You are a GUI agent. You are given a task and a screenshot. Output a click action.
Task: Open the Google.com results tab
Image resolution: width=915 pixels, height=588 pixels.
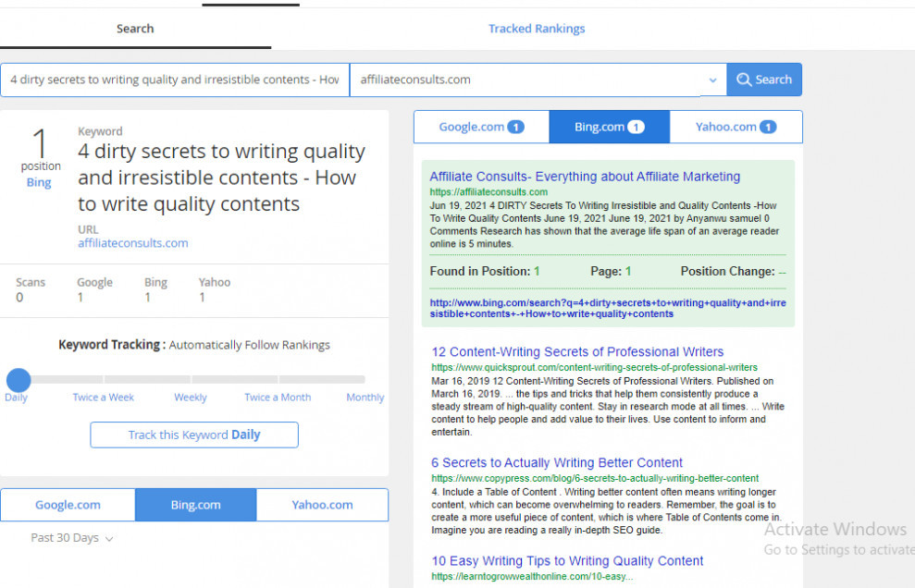[x=481, y=127]
